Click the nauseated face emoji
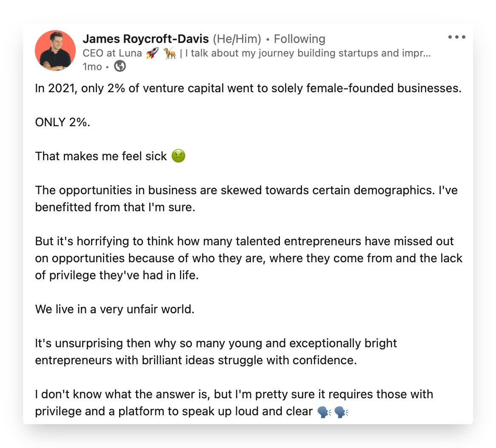The height and width of the screenshot is (448, 496). click(x=178, y=156)
